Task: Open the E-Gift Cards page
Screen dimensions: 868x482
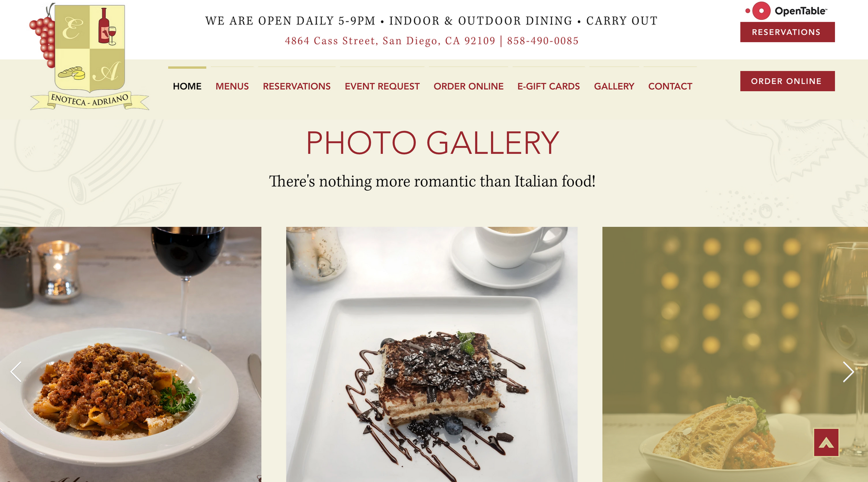Action: click(549, 86)
